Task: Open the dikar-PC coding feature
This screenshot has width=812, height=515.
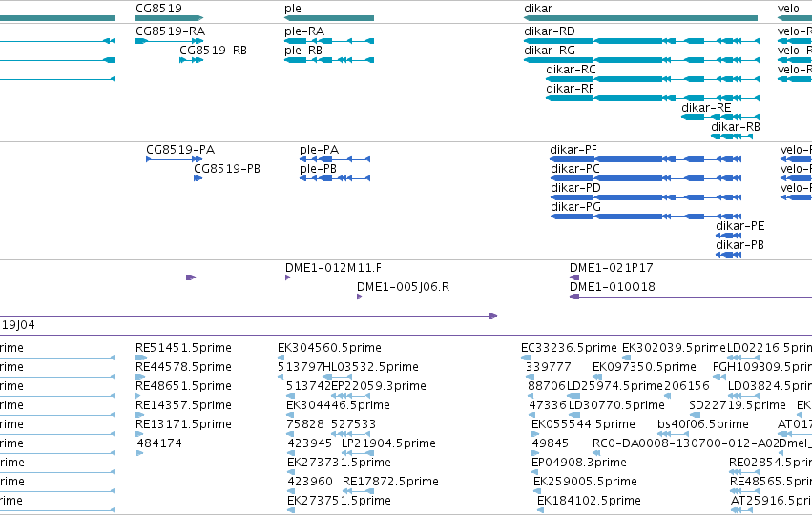Action: [x=575, y=169]
